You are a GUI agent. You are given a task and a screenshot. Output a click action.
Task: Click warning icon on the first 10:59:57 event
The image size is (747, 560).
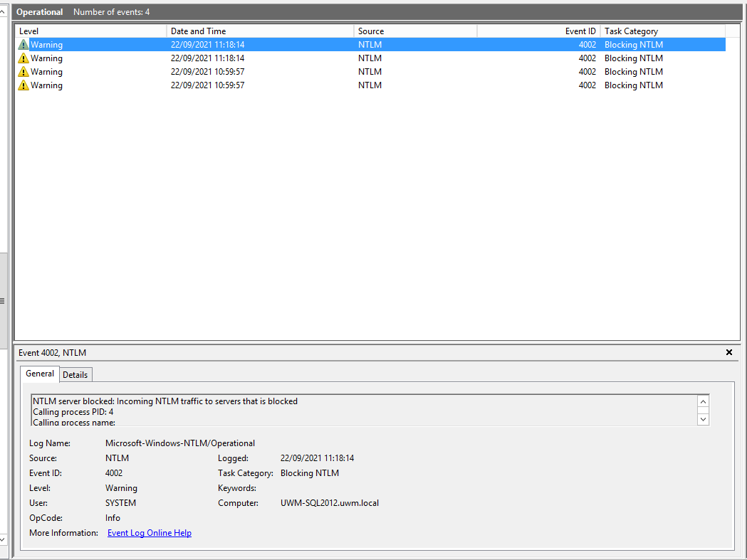(x=23, y=71)
